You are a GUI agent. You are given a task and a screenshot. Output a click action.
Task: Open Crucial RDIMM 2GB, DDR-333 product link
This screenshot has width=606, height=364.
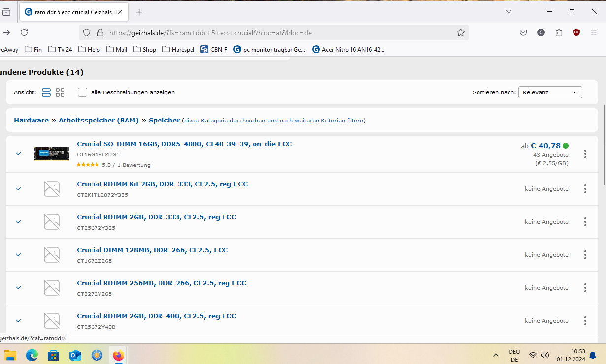click(157, 217)
